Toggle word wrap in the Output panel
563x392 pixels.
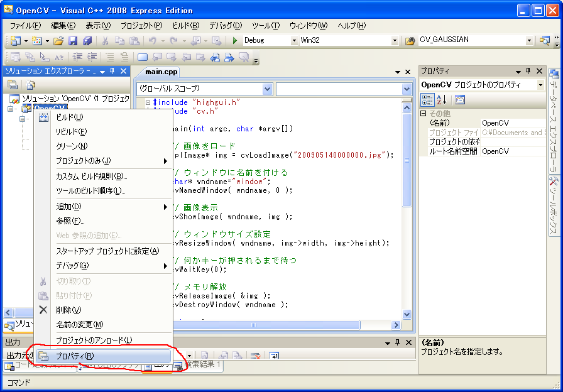[274, 356]
